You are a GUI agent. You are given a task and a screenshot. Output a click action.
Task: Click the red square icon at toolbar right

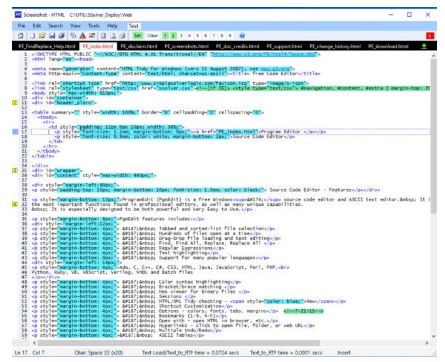[430, 36]
